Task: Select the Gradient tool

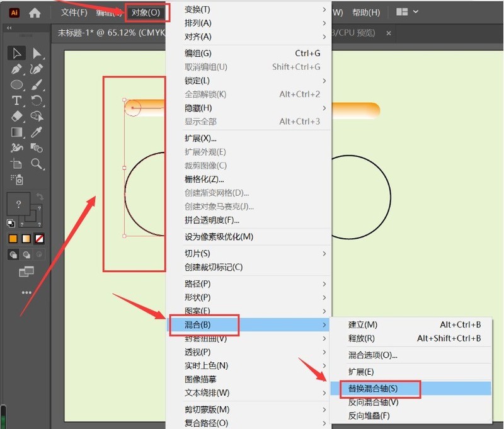Action: (17, 132)
